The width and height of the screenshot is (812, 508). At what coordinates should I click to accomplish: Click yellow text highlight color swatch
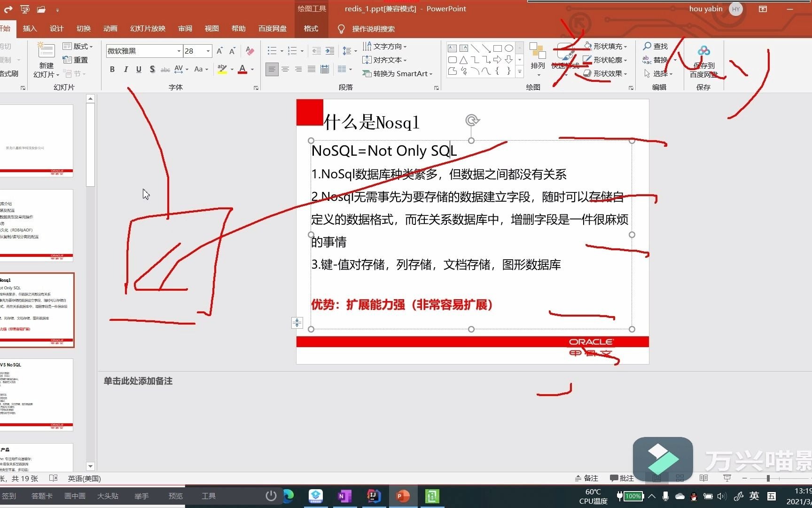tap(222, 70)
